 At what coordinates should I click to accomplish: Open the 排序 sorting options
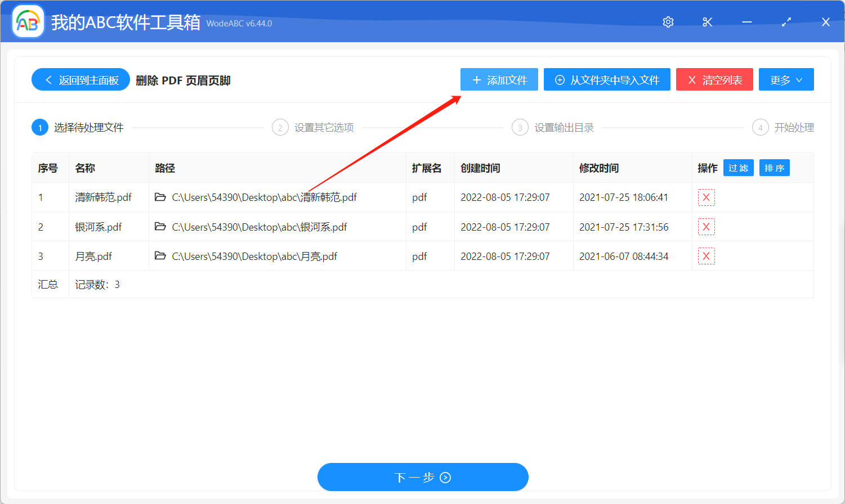[x=774, y=167]
